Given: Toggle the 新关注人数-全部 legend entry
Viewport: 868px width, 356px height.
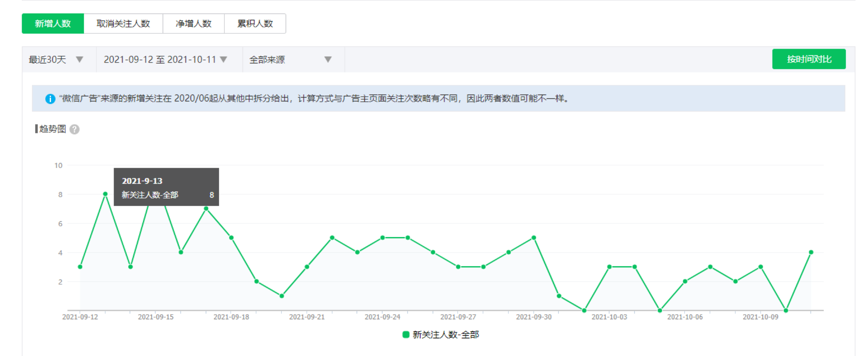Looking at the screenshot, I should [x=441, y=335].
